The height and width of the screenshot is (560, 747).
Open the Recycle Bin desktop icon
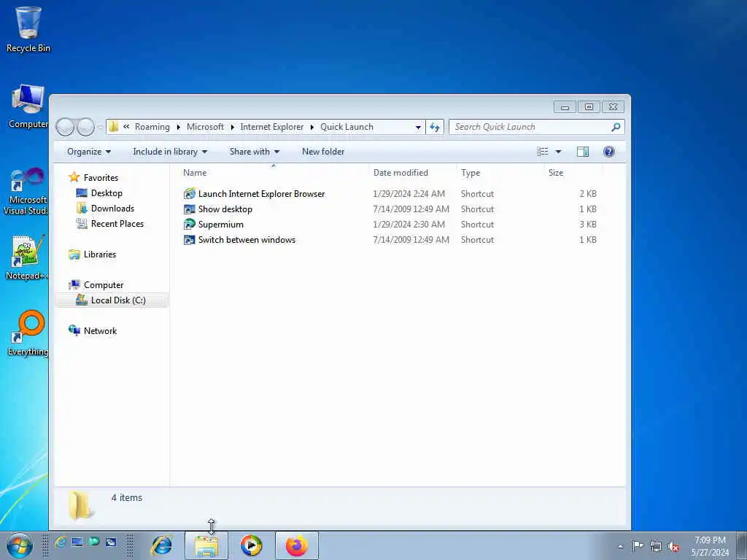point(28,29)
